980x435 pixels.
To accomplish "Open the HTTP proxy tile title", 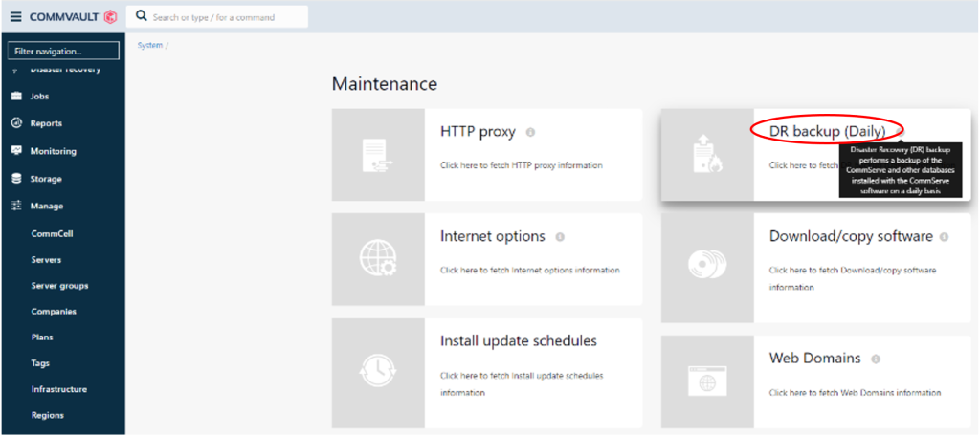I will click(x=479, y=132).
